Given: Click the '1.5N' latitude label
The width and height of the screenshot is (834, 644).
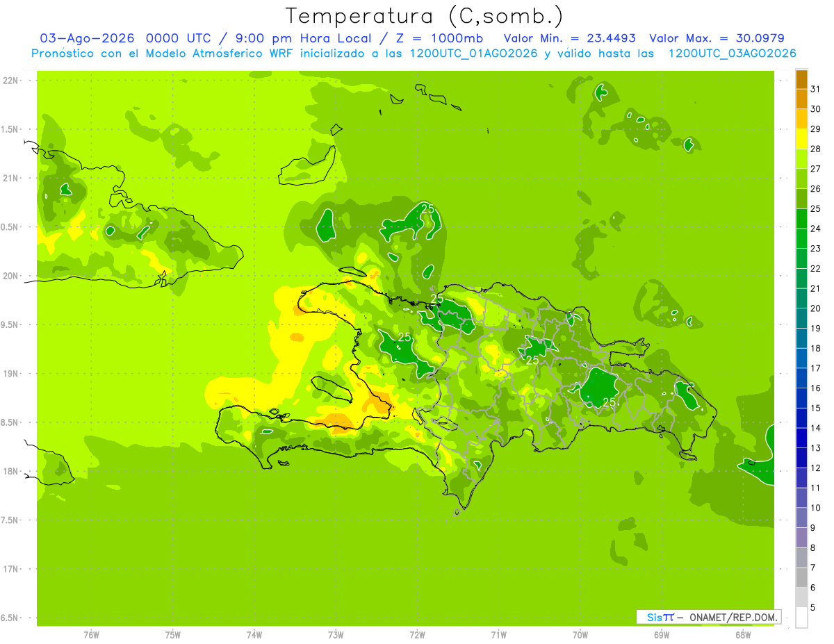Looking at the screenshot, I should click(x=10, y=129).
